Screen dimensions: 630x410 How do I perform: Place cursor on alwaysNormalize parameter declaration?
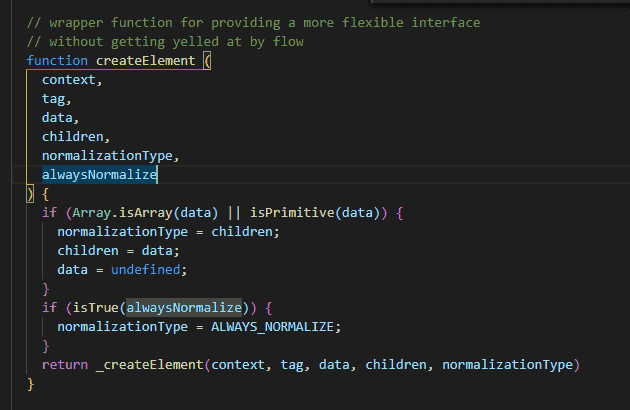pyautogui.click(x=99, y=174)
